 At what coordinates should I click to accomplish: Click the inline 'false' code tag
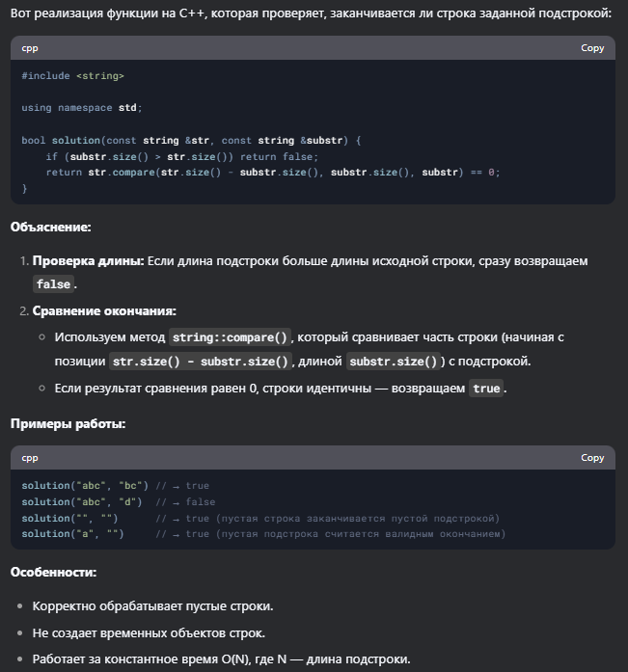(53, 284)
